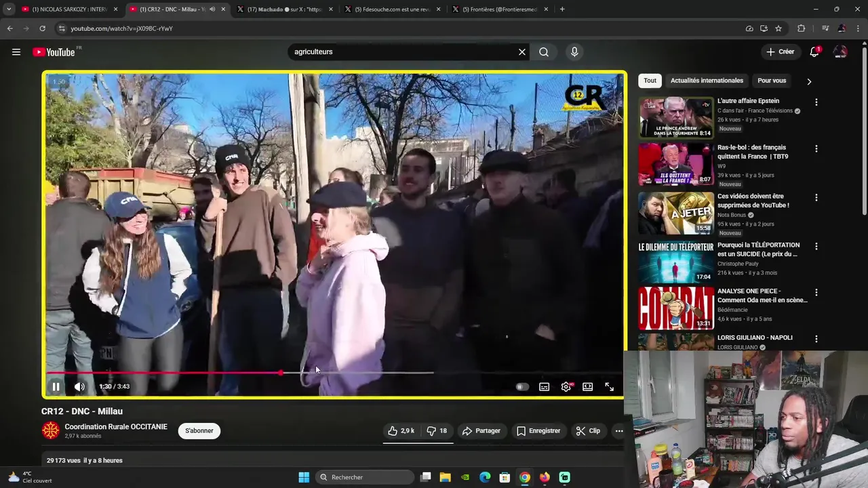Go back in browser

[9, 28]
